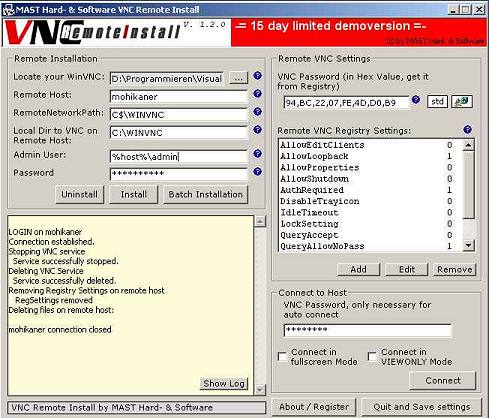Click the VNC hex password field
The width and height of the screenshot is (489, 418).
(x=347, y=103)
